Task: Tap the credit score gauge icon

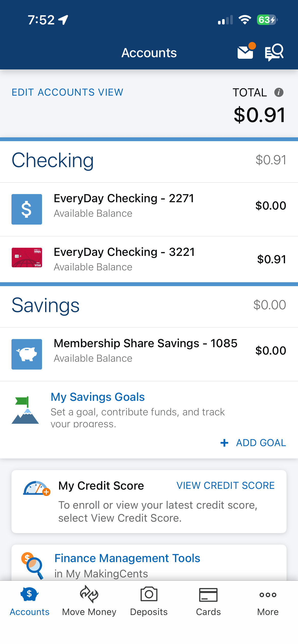Action: click(x=37, y=488)
